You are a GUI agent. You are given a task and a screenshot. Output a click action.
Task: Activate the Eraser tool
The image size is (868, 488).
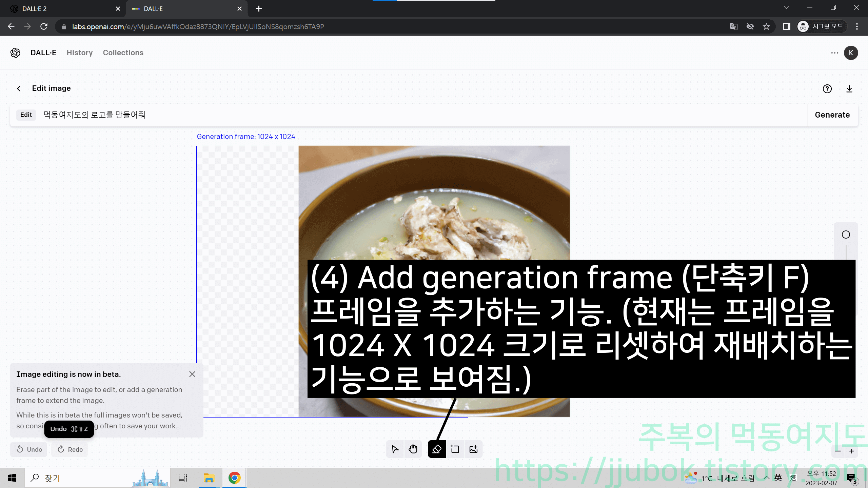pos(437,449)
